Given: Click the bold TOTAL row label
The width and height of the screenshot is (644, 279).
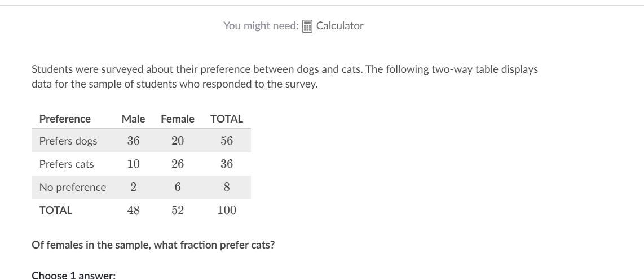Looking at the screenshot, I should [56, 211].
